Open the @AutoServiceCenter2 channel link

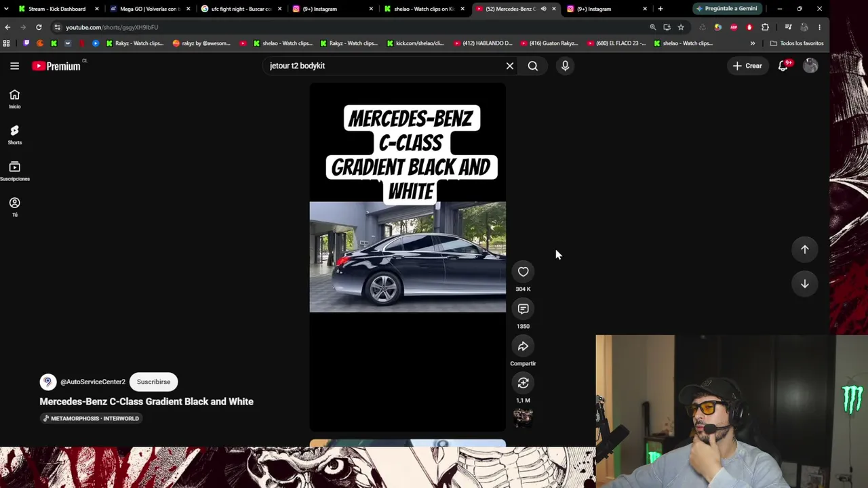point(93,382)
